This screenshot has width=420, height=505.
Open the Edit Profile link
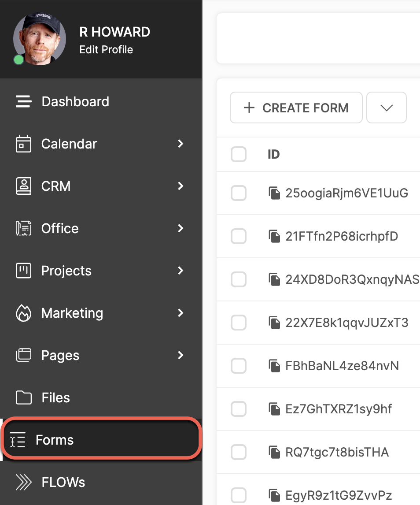tap(106, 50)
